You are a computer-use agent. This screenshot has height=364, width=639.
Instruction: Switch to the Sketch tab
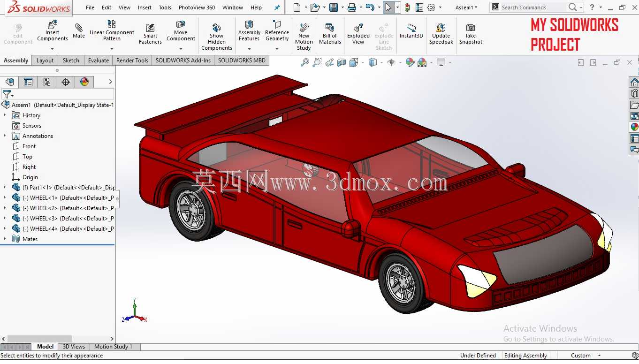[x=71, y=61]
